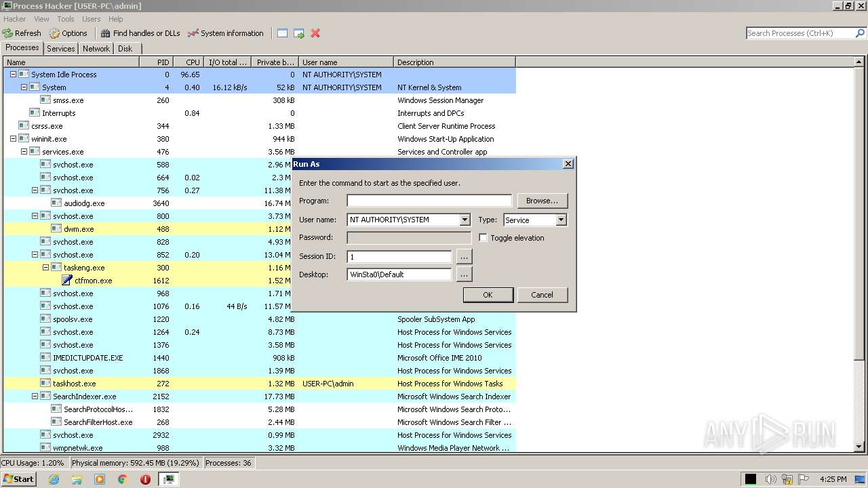Open the Tools menu

(x=66, y=19)
